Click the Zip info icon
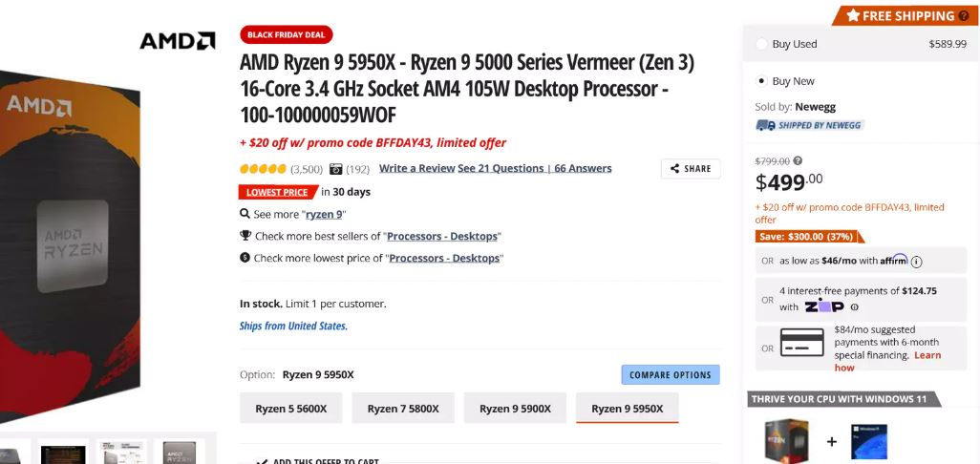Viewport: 980px width, 464px height. 855,307
